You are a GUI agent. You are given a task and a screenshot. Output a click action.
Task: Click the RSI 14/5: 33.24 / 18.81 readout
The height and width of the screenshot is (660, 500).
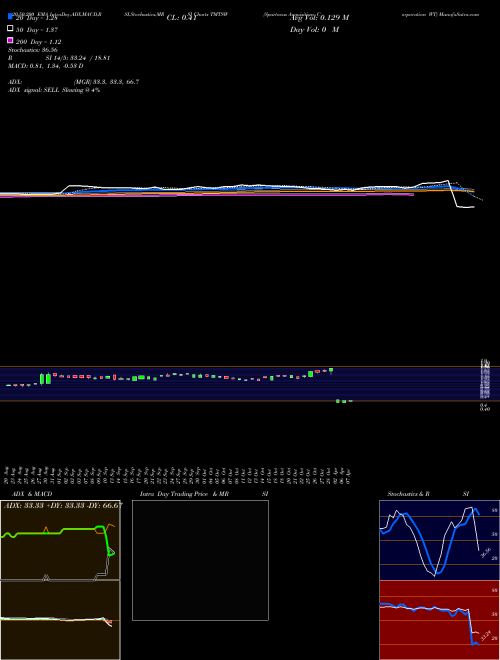click(x=59, y=58)
